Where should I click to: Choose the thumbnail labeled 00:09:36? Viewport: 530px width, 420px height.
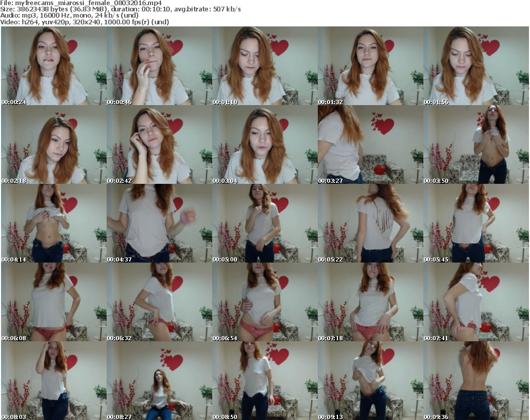476,381
